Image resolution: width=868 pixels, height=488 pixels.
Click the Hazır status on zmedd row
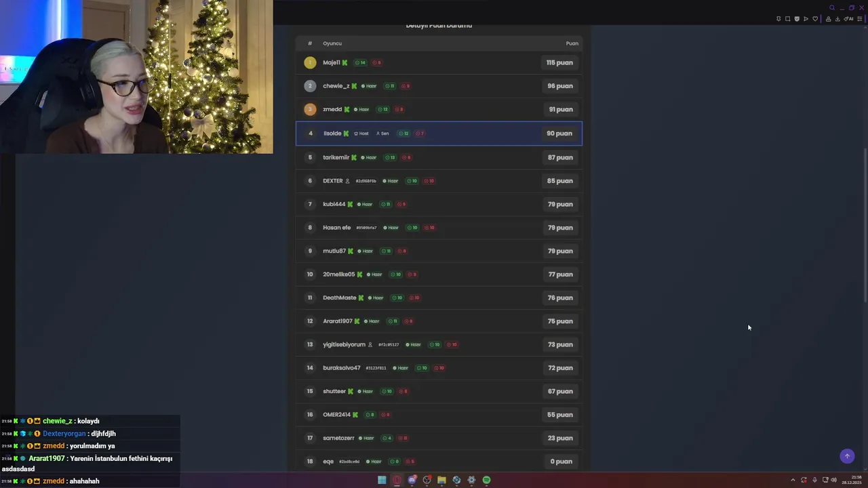(361, 109)
